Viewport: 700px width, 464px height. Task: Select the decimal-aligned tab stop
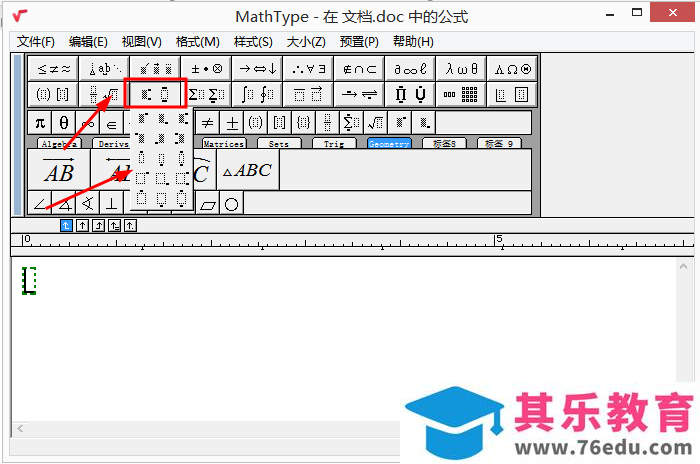point(130,226)
